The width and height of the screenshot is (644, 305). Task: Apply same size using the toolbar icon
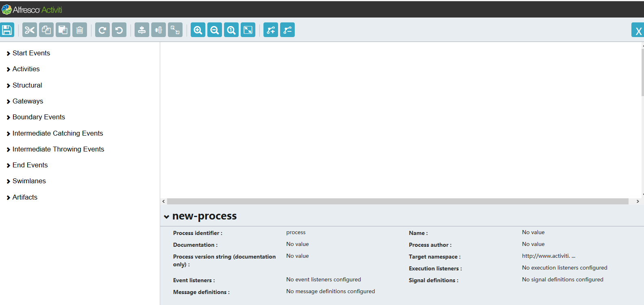pos(175,30)
